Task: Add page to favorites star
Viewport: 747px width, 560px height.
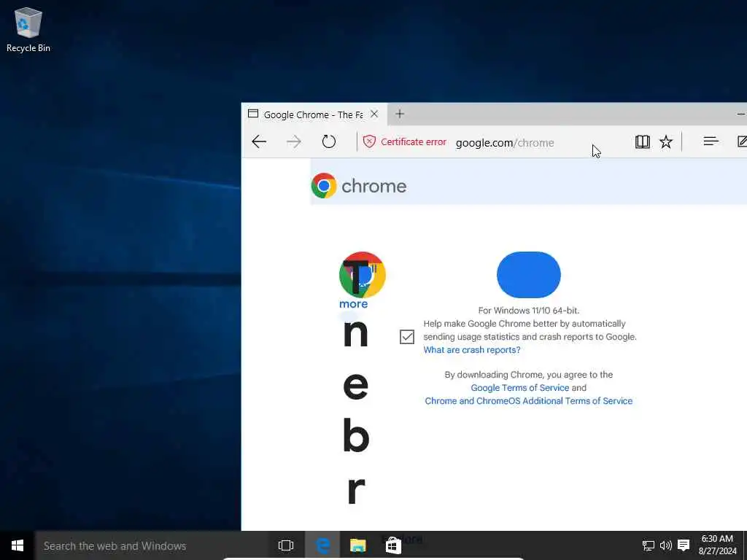Action: 665,141
